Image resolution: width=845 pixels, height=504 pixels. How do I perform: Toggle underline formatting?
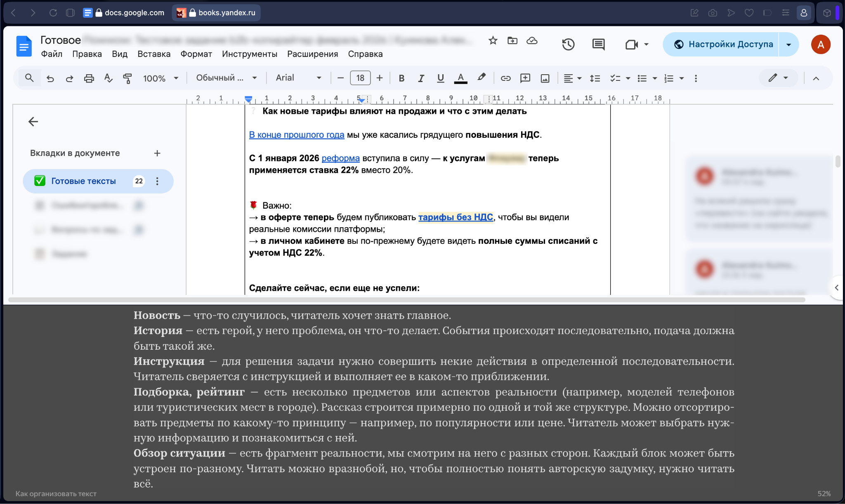pos(440,78)
